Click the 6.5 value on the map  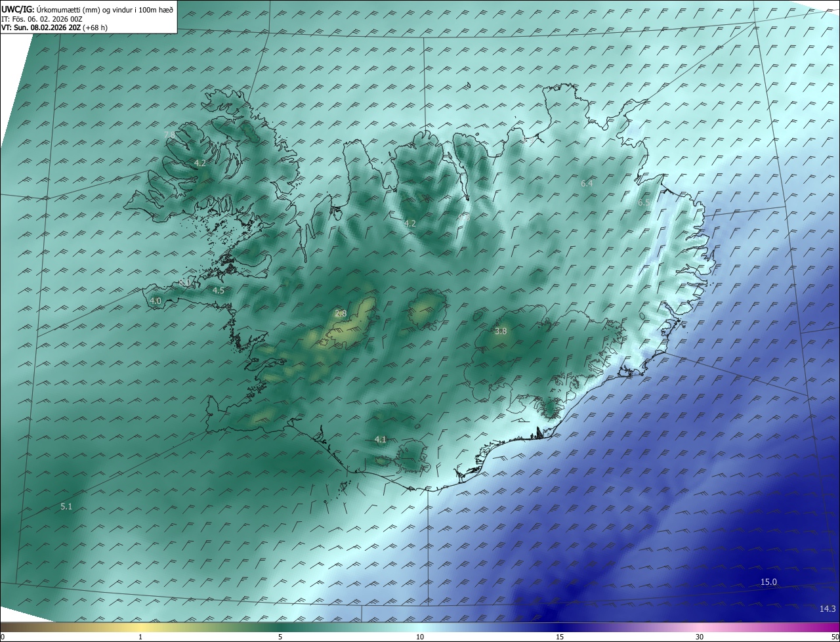tap(644, 203)
